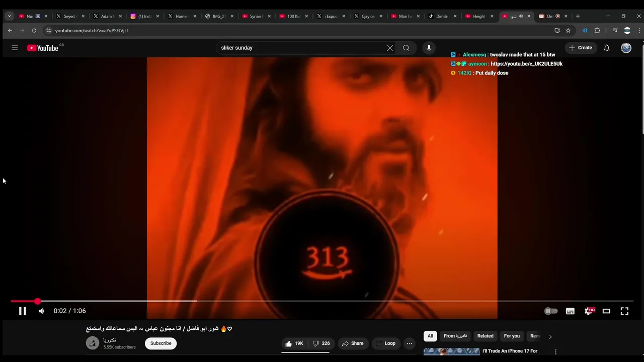644x362 pixels.
Task: Select the Related filter chip
Action: 486,336
